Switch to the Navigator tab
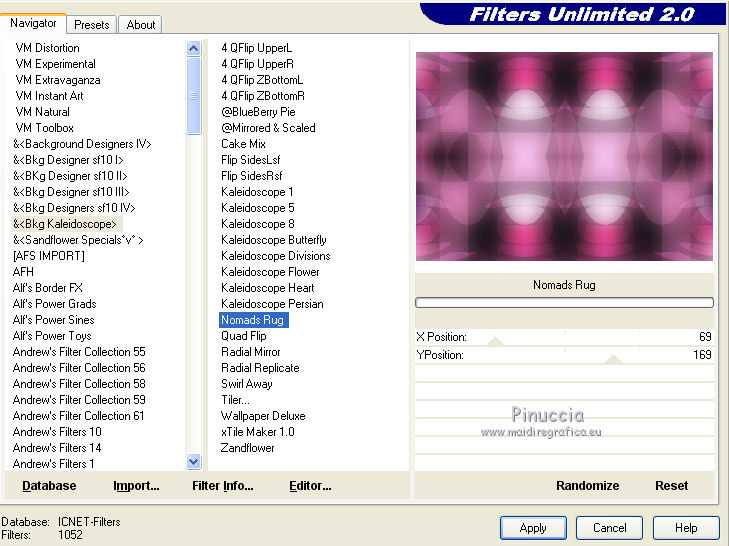This screenshot has width=729, height=546. coord(33,23)
